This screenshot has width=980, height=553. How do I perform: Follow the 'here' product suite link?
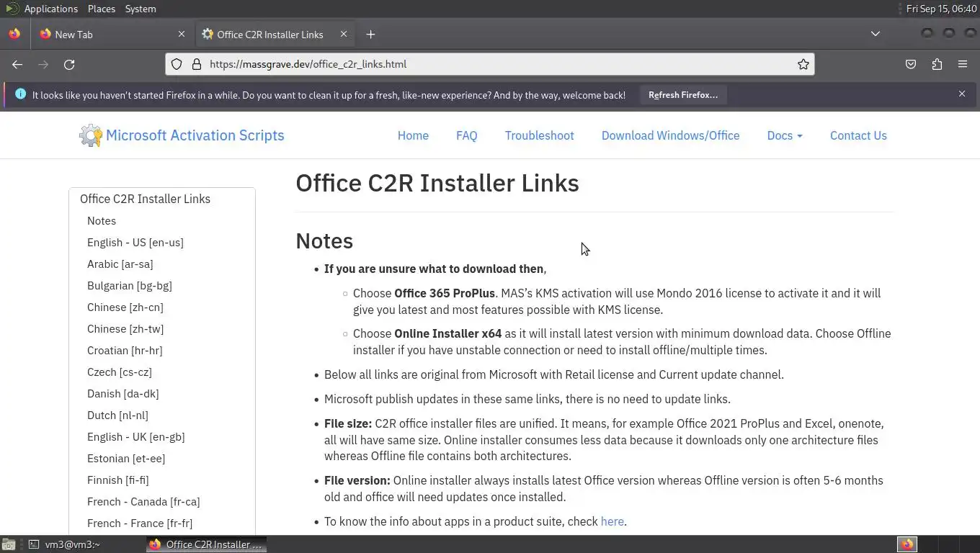612,521
